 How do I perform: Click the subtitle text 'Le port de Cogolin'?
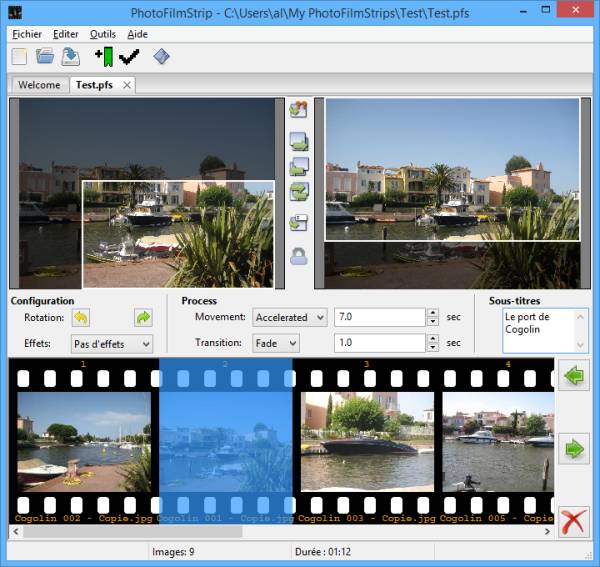(x=527, y=323)
